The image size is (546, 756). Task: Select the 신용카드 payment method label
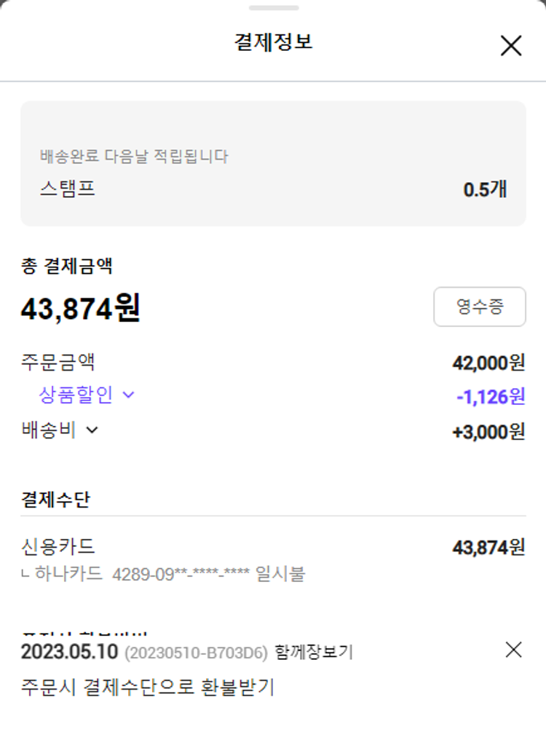[58, 546]
